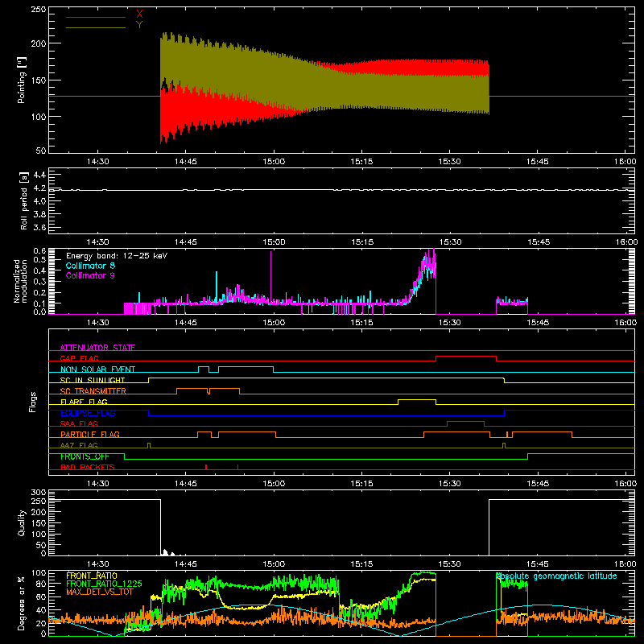This screenshot has height=644, width=644.
Task: Click the 0.5 tick on modulation axis
Action: coord(39,259)
